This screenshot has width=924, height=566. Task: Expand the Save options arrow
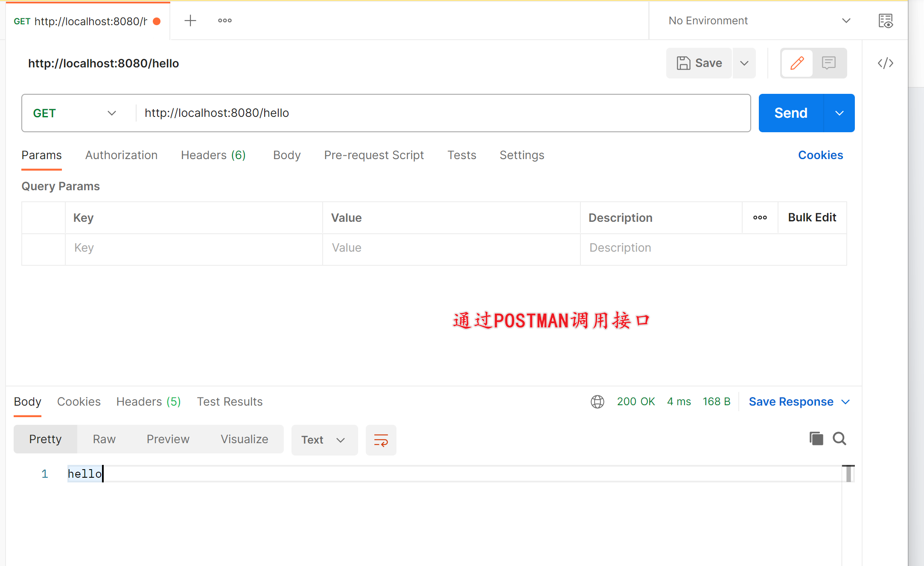coord(744,63)
